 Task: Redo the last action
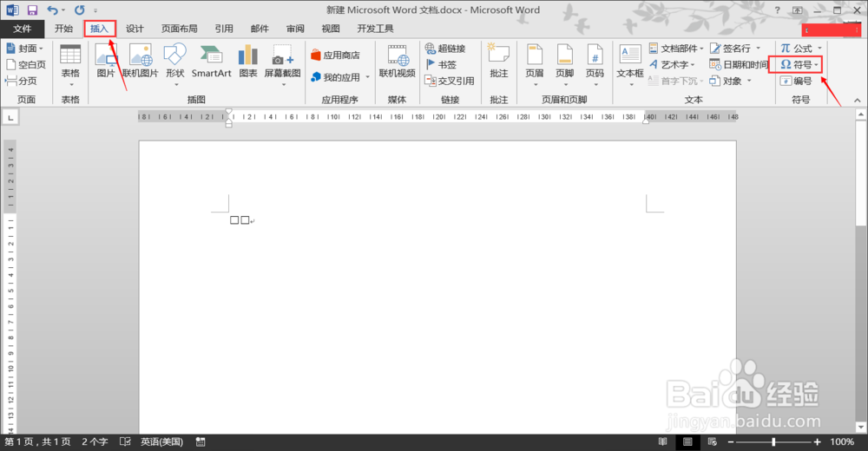click(x=79, y=10)
